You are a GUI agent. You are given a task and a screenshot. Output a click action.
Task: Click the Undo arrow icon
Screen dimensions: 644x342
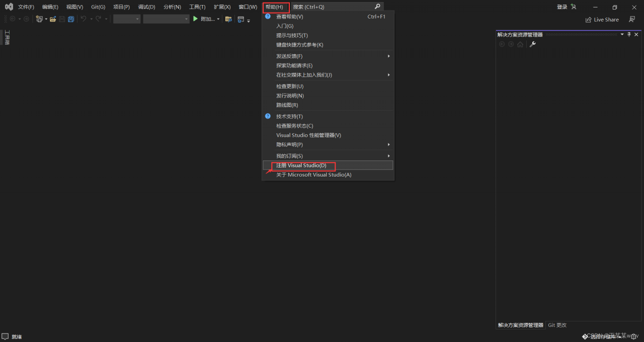click(84, 19)
